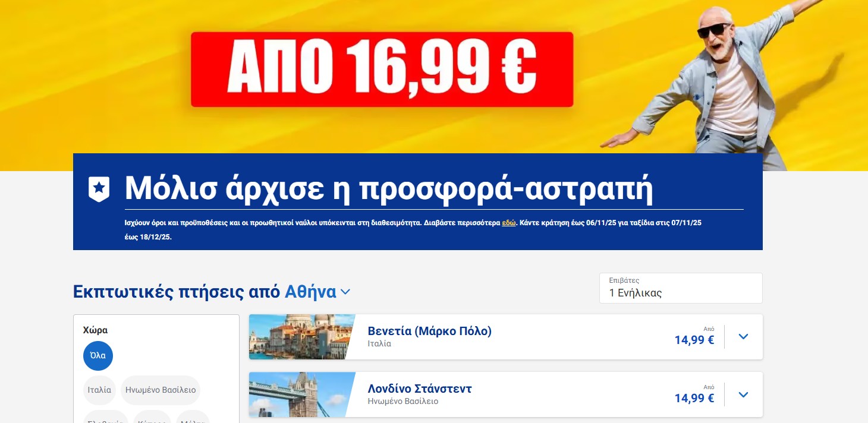Click the 14,99 € price for Λονδίνο Στάνστεντ

pos(694,398)
